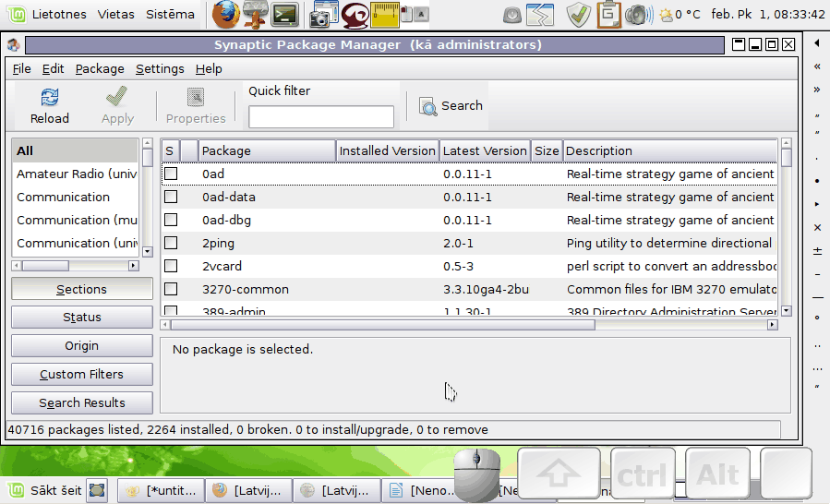
Task: Select the Amateur Radio (univ section
Action: pos(75,174)
